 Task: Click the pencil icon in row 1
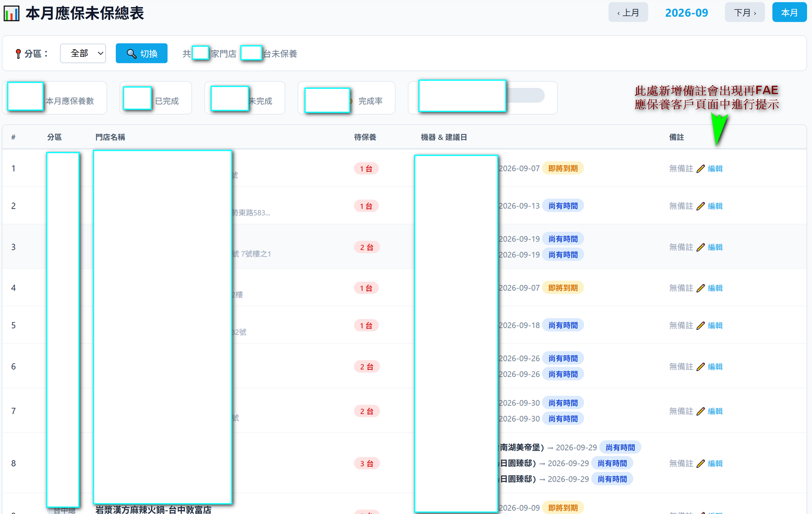(x=700, y=168)
